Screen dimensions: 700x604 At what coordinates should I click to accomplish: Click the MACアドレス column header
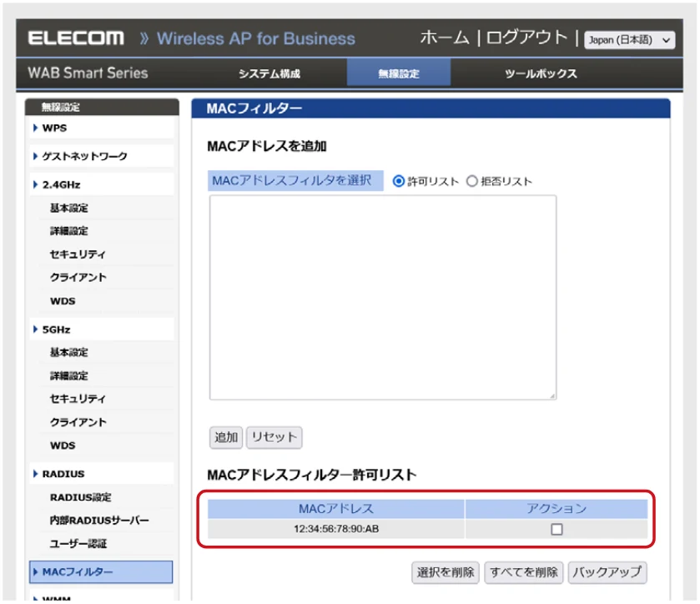tap(336, 509)
